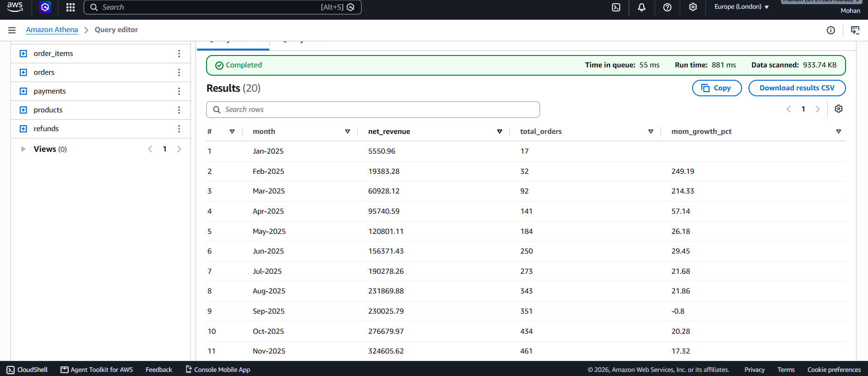Open Cookie preferences in the footer
This screenshot has width=868, height=376.
pyautogui.click(x=834, y=370)
